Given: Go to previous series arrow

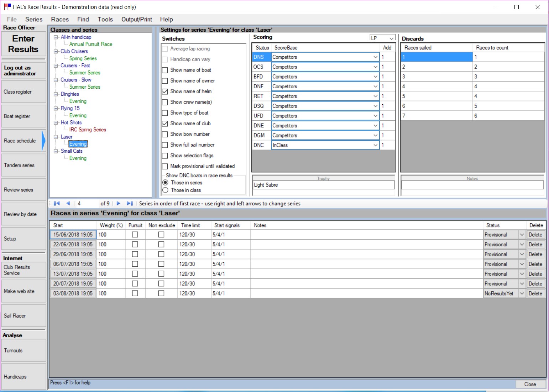Looking at the screenshot, I should point(68,203).
